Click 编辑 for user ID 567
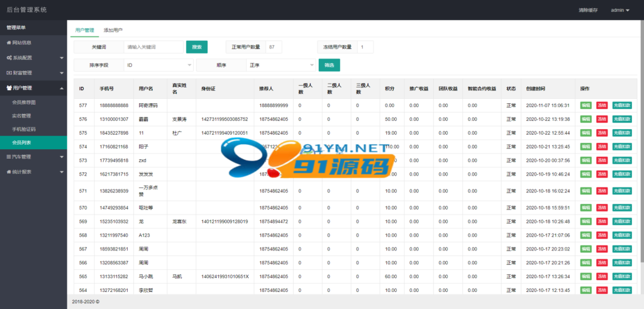Screen dimensions: 644x309 586,249
